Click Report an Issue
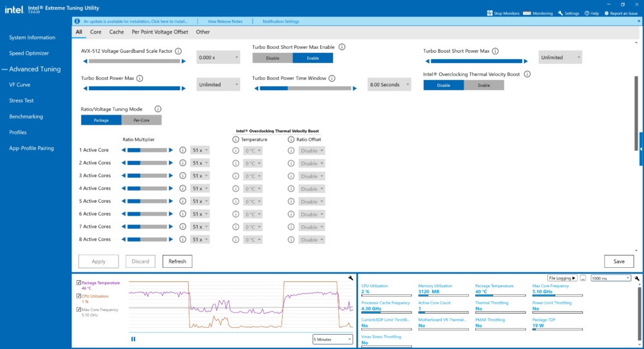Screen dimensions: 644x349 (x=621, y=13)
